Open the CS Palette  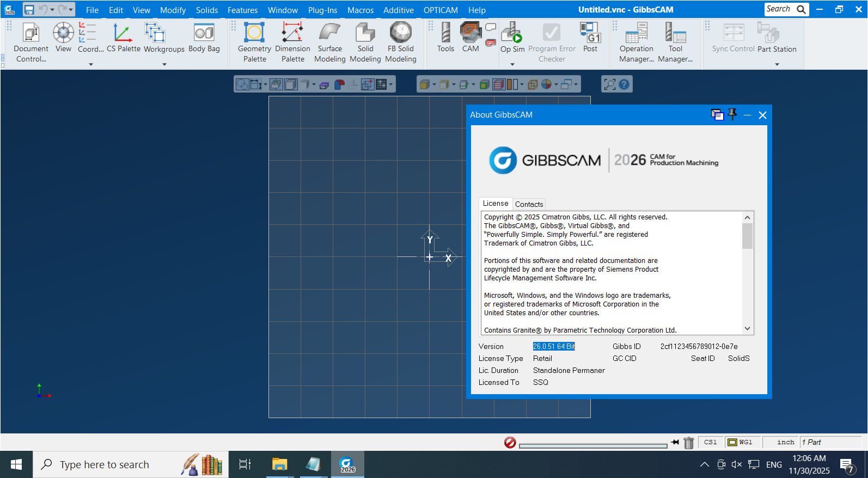tap(123, 38)
